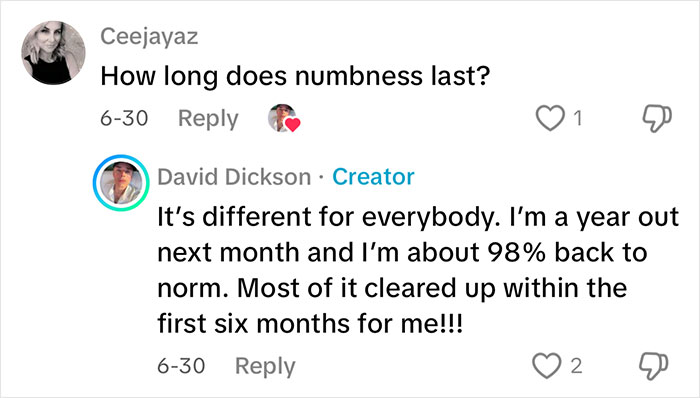Click the Ceejayaz username

tap(149, 37)
